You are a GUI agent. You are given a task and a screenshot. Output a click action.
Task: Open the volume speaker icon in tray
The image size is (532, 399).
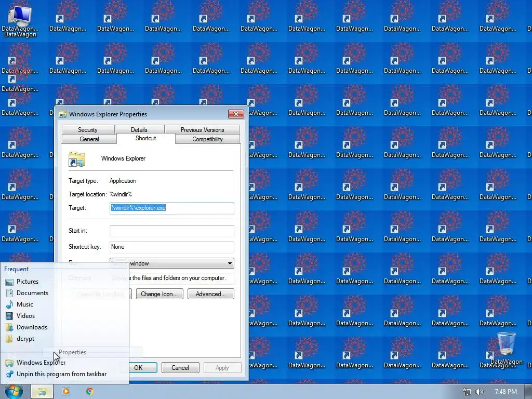pos(480,392)
